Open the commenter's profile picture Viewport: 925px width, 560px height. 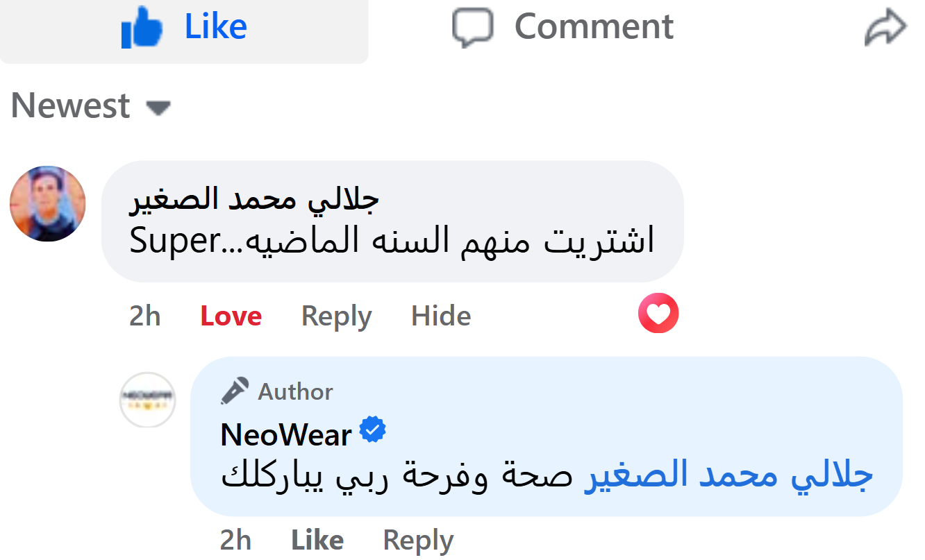(48, 204)
